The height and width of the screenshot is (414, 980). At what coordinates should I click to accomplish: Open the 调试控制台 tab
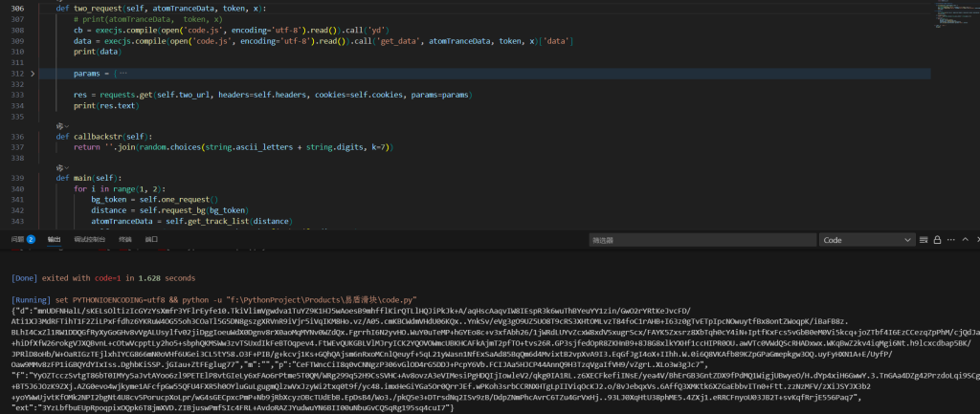point(89,239)
